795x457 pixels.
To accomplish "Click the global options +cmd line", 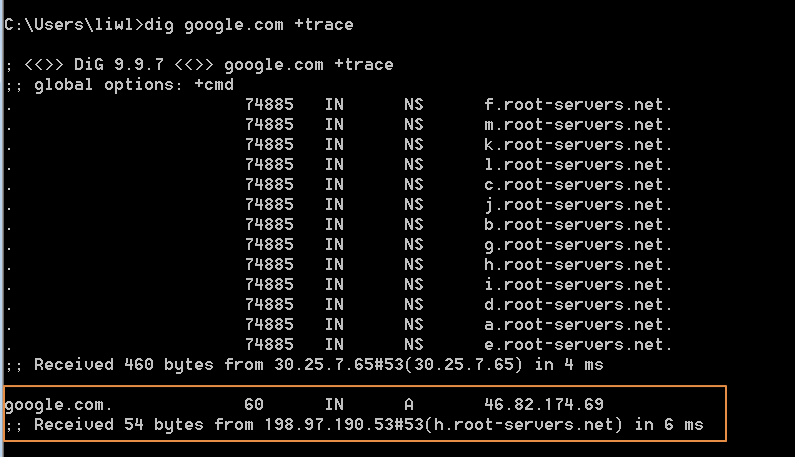I will 120,84.
